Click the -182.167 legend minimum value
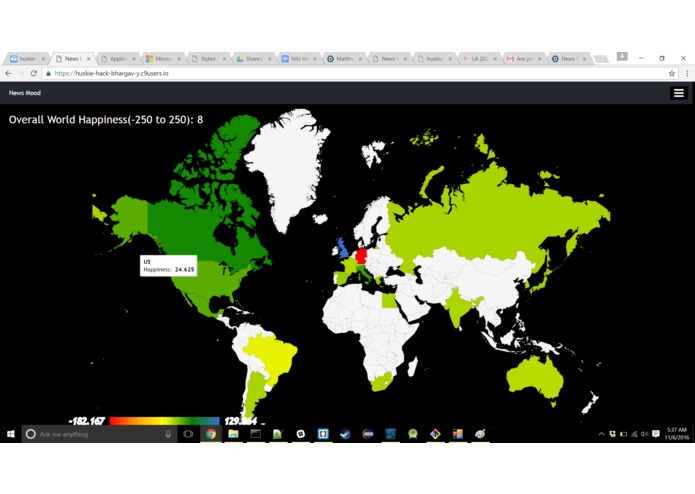The image size is (695, 494). 87,421
